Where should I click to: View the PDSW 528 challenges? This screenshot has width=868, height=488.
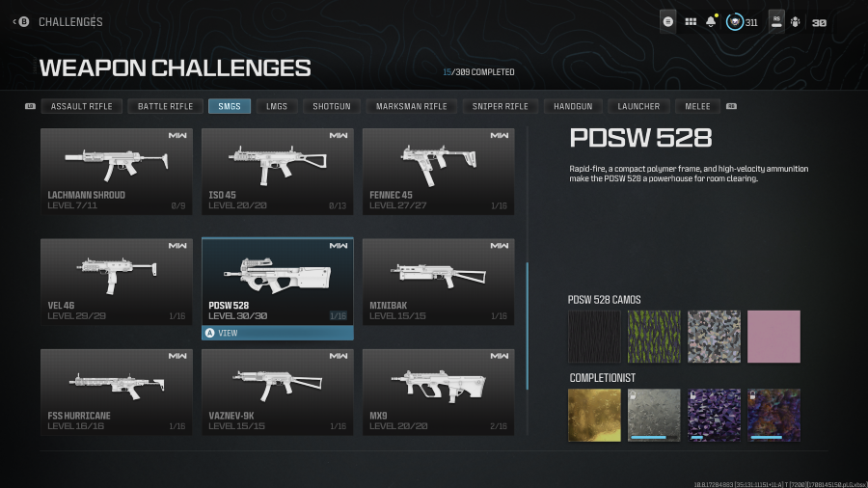pyautogui.click(x=278, y=333)
